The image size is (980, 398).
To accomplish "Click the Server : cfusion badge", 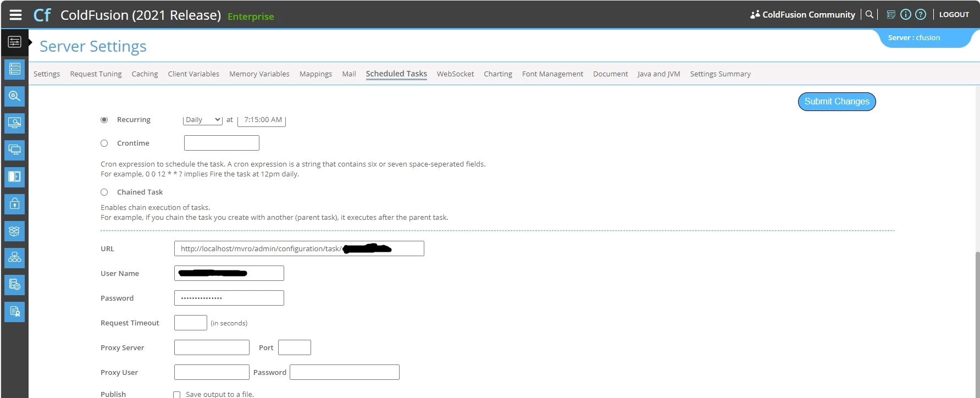I will click(914, 38).
